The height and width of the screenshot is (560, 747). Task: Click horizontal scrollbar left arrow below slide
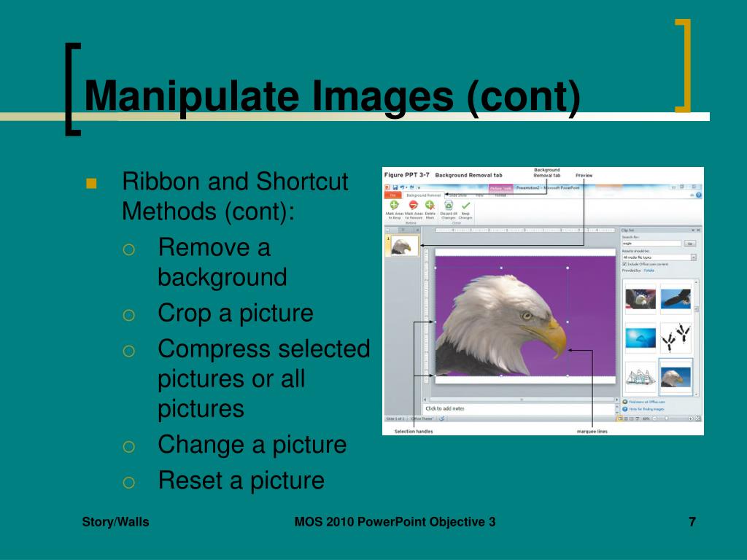click(x=425, y=400)
